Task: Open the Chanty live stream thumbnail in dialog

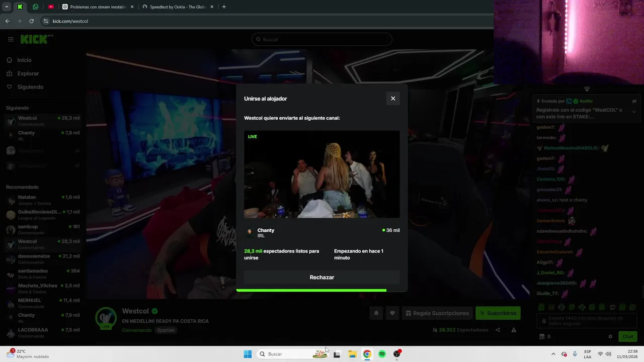Action: coord(322,174)
